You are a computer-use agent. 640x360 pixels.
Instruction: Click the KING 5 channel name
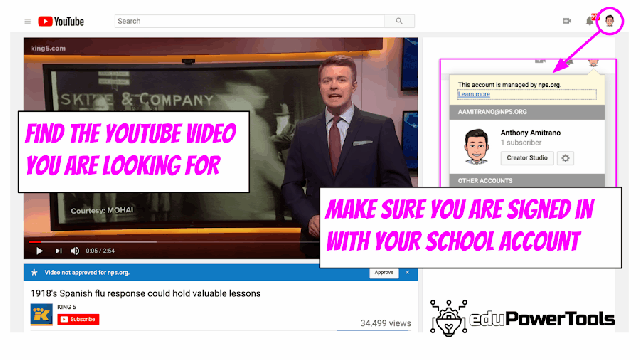(x=67, y=307)
